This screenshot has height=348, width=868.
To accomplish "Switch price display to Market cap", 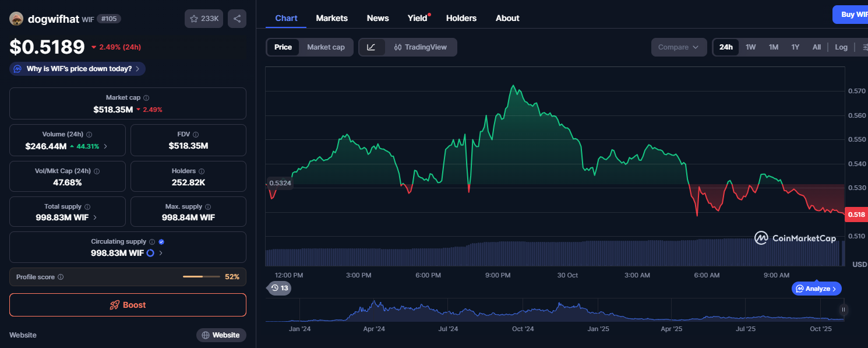I will pos(326,47).
